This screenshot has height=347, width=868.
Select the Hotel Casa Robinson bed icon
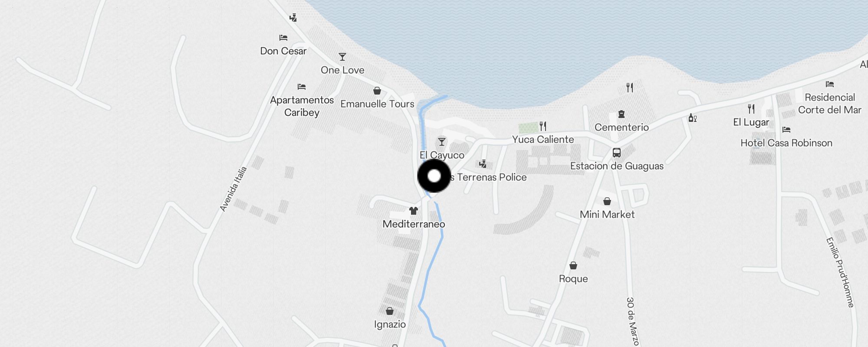pos(786,129)
